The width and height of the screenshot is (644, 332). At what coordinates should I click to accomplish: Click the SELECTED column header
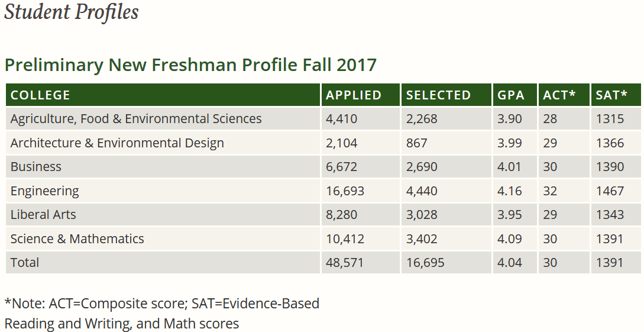pos(438,95)
